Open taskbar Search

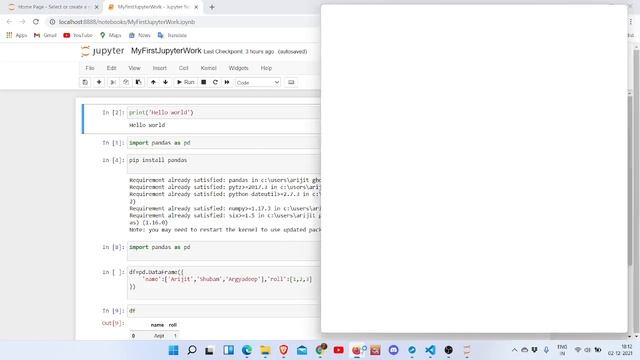(192, 350)
